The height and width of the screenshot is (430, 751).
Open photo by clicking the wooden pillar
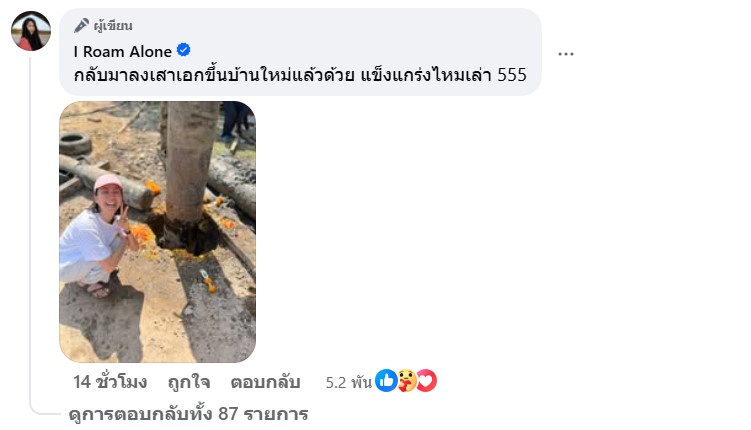click(x=190, y=163)
